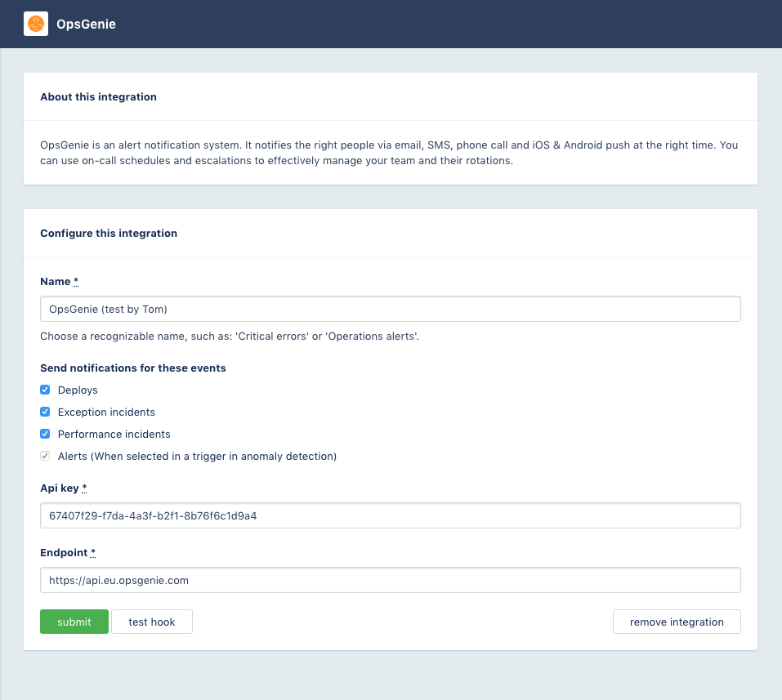
Task: Focus the Name input field
Action: tap(391, 309)
